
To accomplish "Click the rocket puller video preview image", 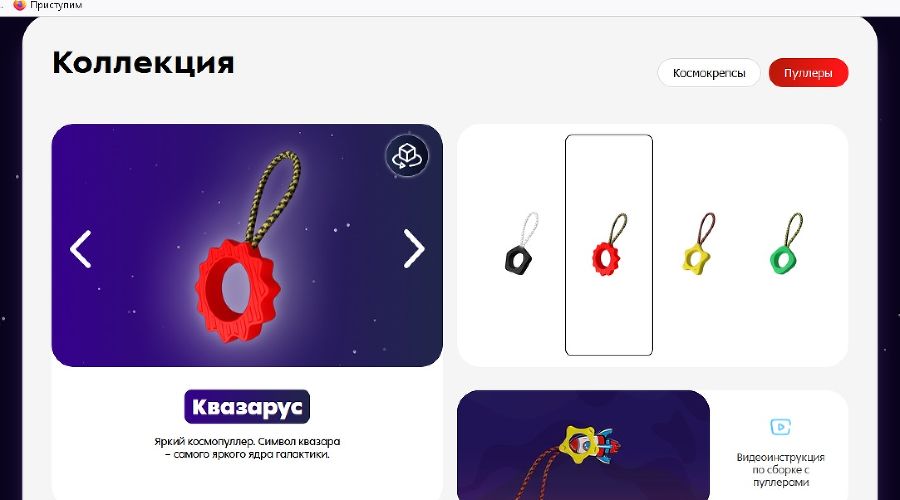I will point(583,445).
